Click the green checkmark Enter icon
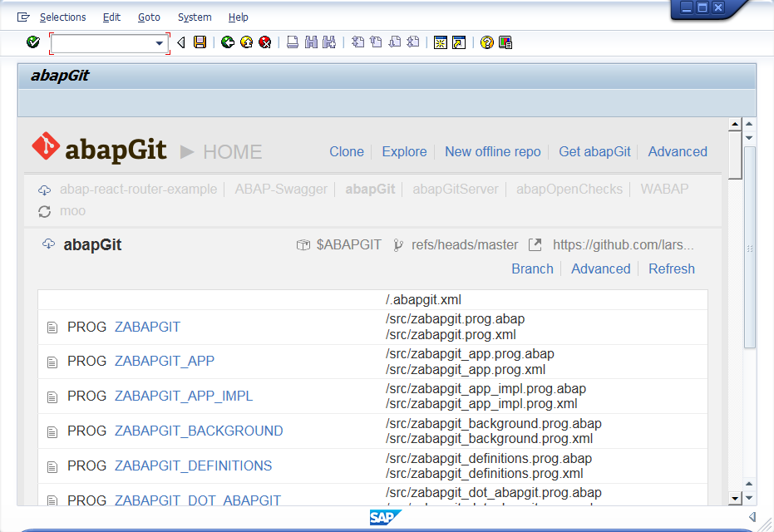Viewport: 774px width, 532px height. click(33, 42)
